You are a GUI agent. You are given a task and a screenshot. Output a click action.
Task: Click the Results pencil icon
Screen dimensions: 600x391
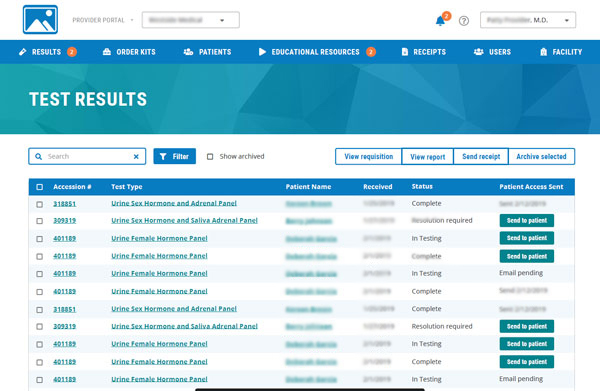pyautogui.click(x=23, y=52)
